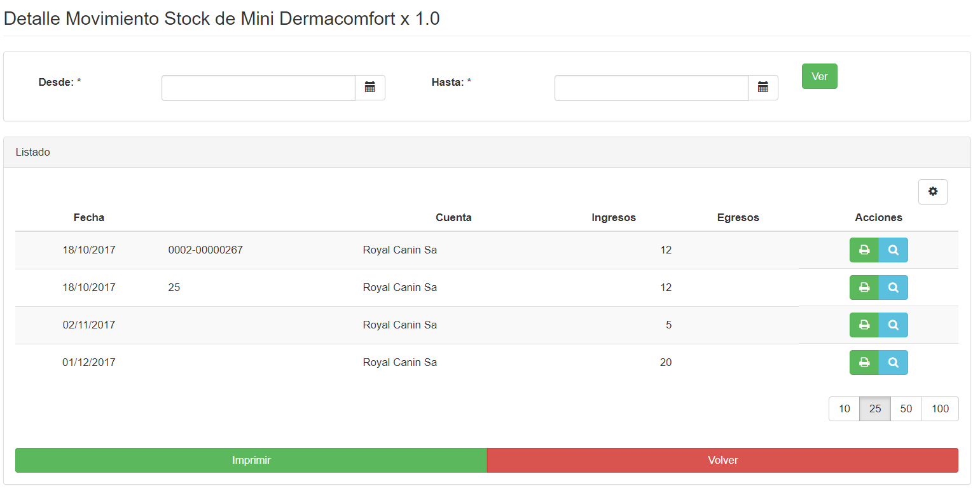980x493 pixels.
Task: Click Royal Canin Sa in 01/12/2017 row
Action: point(400,363)
